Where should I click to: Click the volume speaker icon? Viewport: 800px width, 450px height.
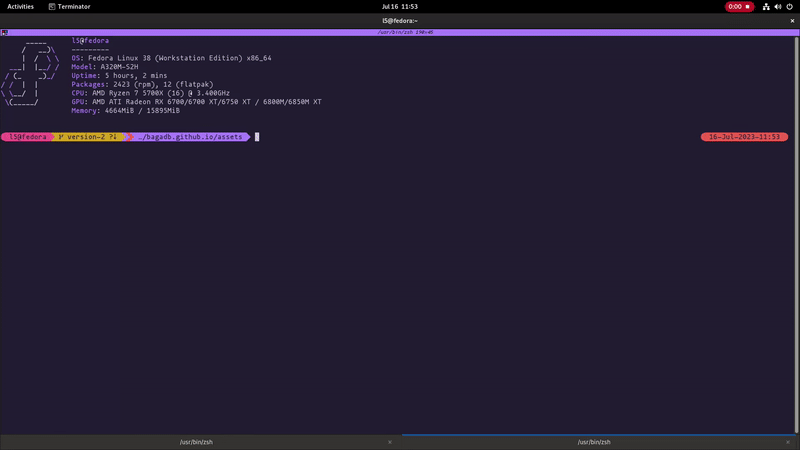778,7
